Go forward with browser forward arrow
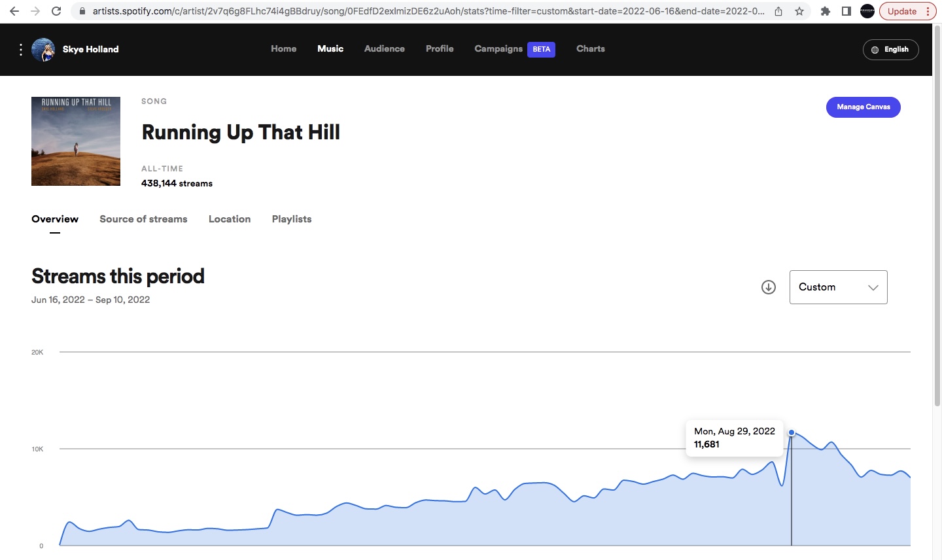Viewport: 942px width, 560px height. coord(35,11)
